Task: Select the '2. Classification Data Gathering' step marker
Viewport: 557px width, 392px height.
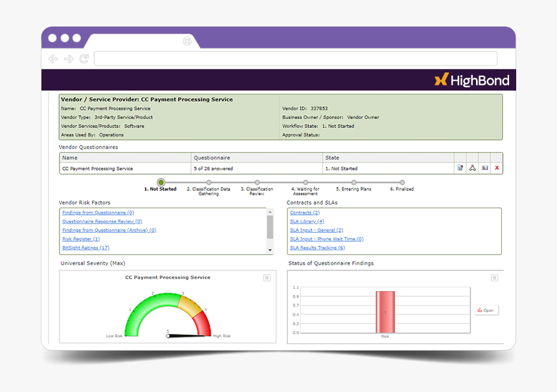Action: [209, 182]
